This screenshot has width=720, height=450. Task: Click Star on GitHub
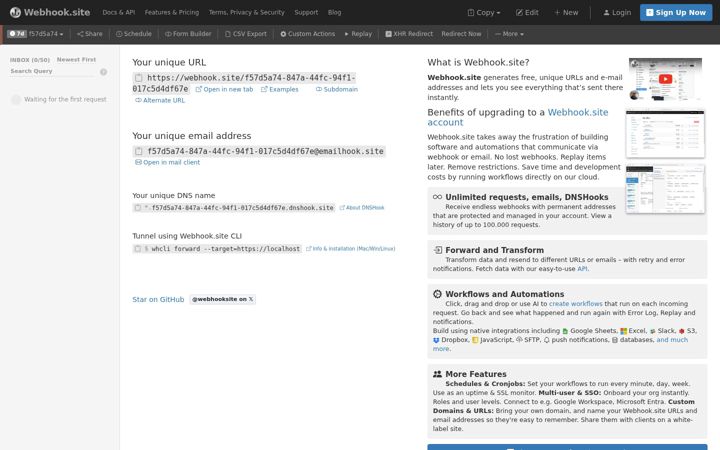pos(158,299)
